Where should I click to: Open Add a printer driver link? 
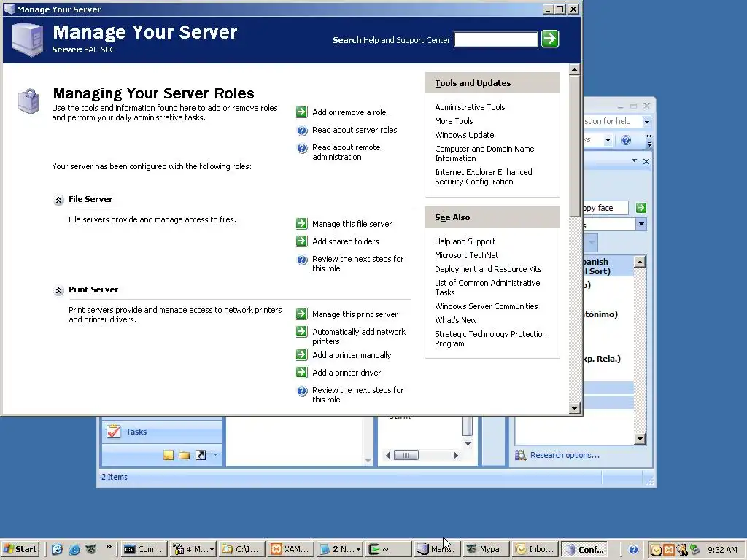tap(347, 373)
